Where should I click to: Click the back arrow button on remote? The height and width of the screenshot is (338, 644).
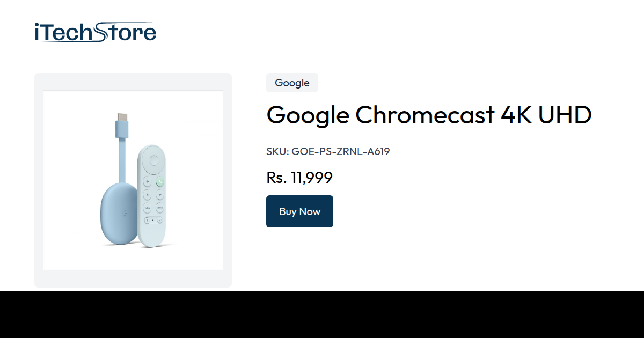(147, 181)
